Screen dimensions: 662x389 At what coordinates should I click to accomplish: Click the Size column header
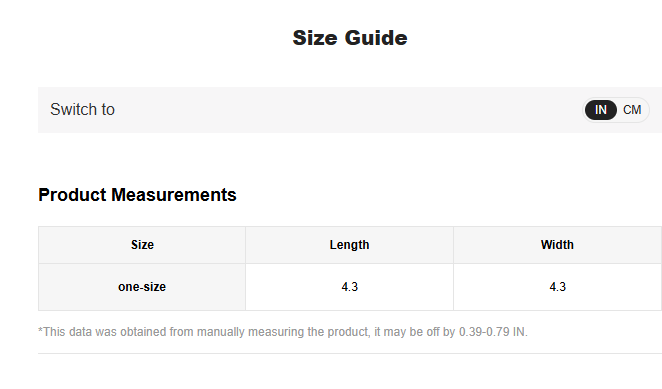coord(142,245)
